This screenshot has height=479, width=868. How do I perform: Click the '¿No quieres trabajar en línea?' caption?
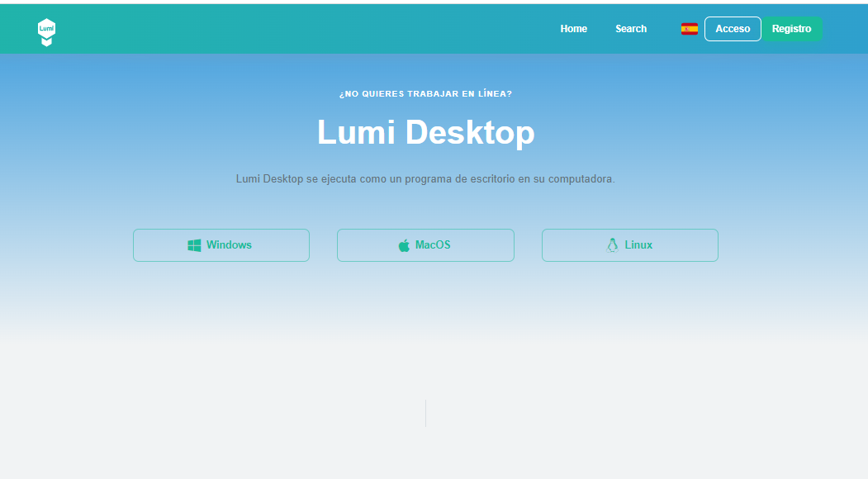coord(425,93)
